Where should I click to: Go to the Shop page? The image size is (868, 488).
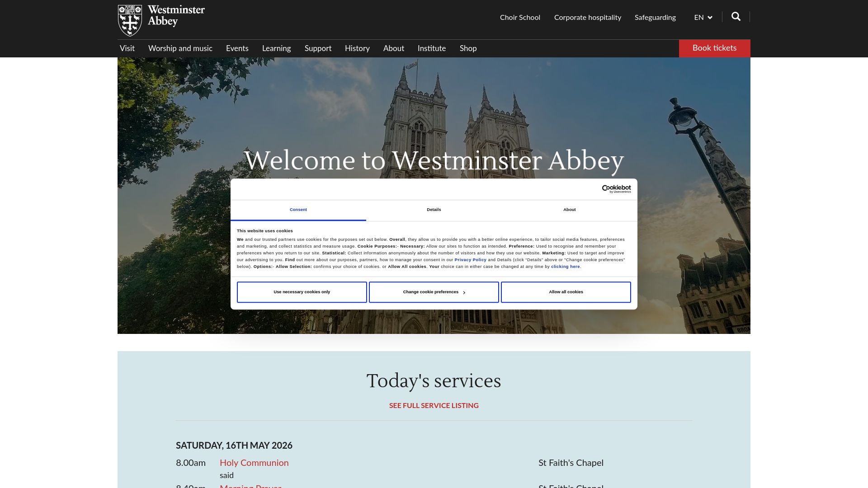[468, 48]
